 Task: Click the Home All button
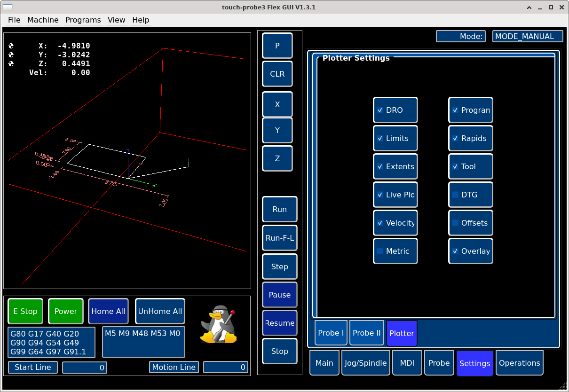pos(108,311)
